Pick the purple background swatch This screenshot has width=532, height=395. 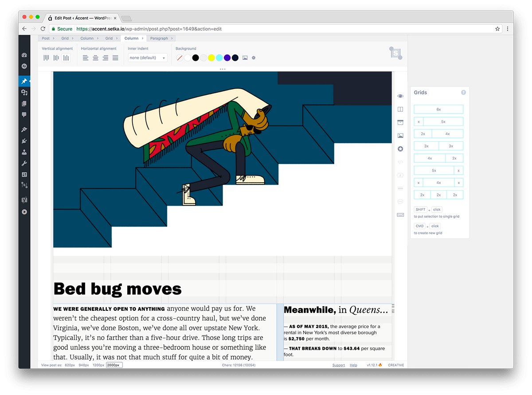227,58
